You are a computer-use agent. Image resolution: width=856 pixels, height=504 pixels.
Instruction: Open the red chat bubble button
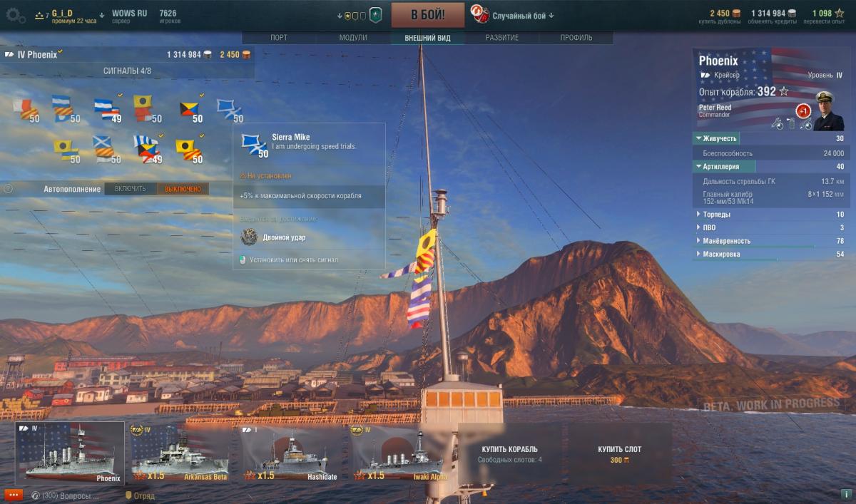pos(13,495)
